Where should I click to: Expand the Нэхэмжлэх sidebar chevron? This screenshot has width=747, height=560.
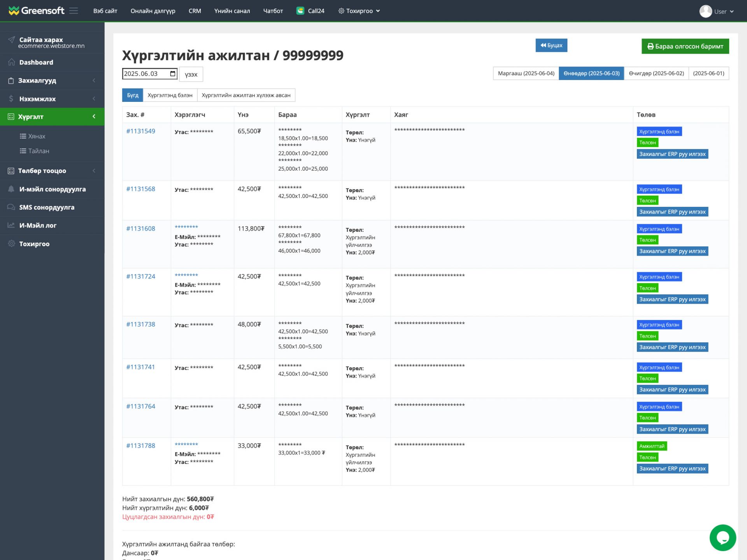(94, 99)
